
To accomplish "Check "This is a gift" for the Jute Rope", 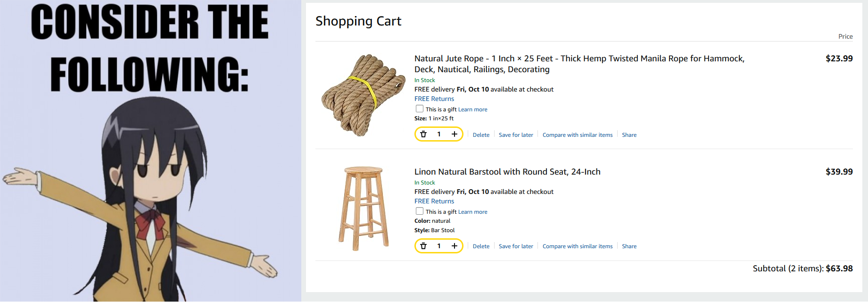I will pos(420,109).
